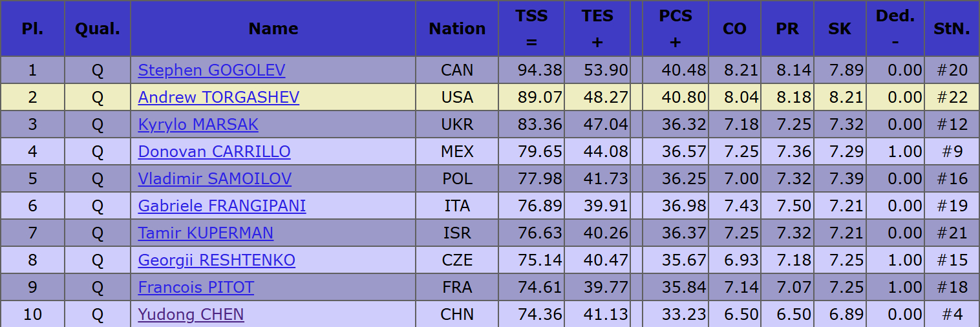Click the StN. column header

tap(952, 28)
